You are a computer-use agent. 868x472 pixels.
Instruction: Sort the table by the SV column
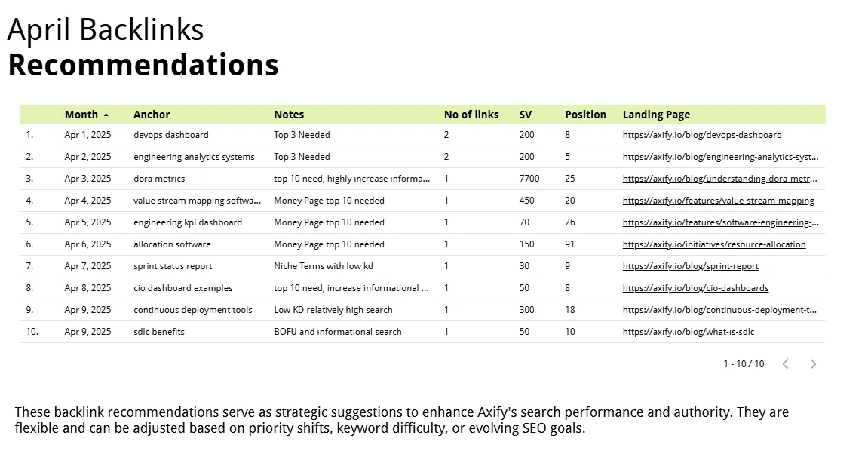pos(524,114)
